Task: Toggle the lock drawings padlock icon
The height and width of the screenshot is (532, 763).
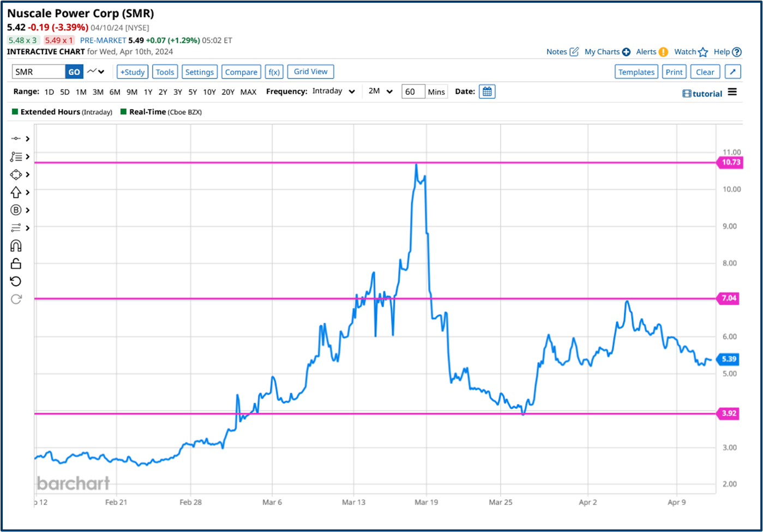Action: click(x=16, y=264)
